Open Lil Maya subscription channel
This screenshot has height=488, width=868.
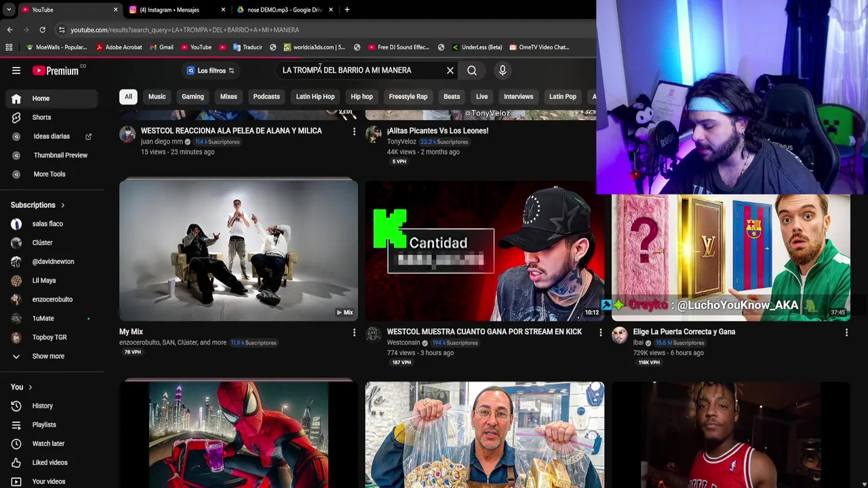click(52, 281)
